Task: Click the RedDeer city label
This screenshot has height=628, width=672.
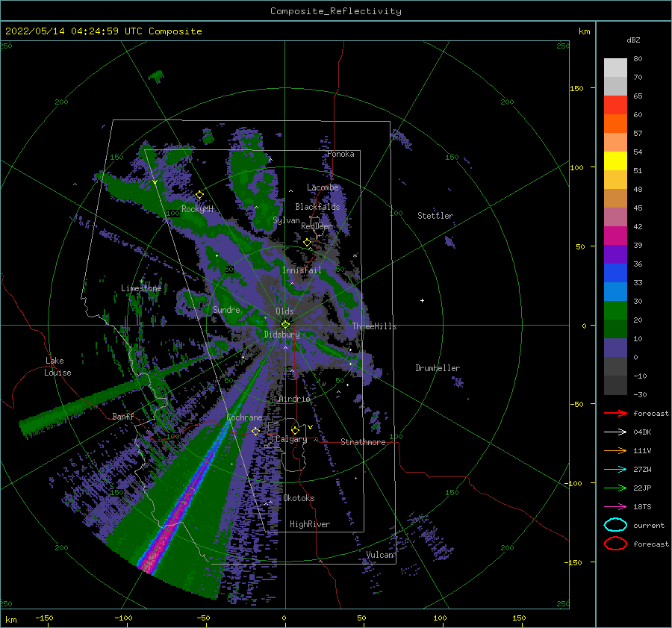Action: click(x=317, y=226)
